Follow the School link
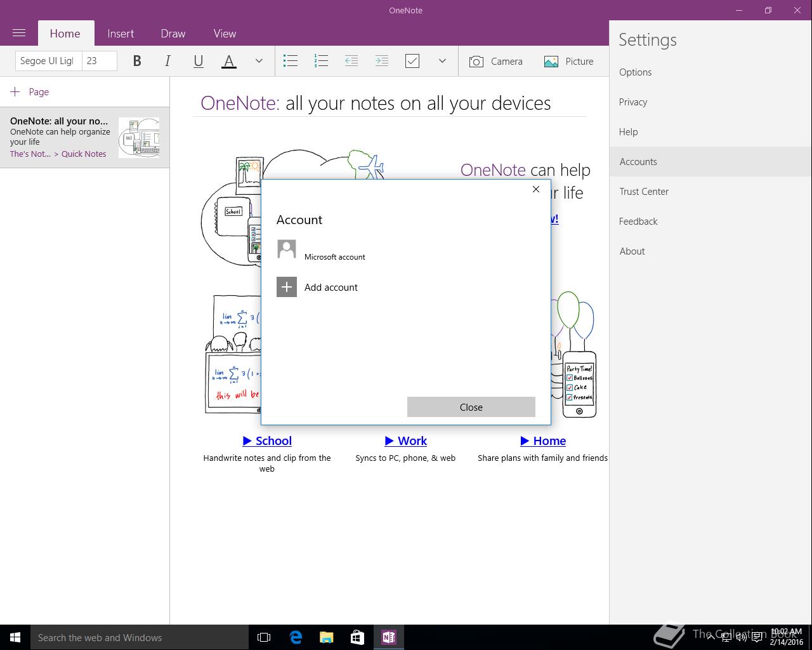812x650 pixels. pos(267,441)
